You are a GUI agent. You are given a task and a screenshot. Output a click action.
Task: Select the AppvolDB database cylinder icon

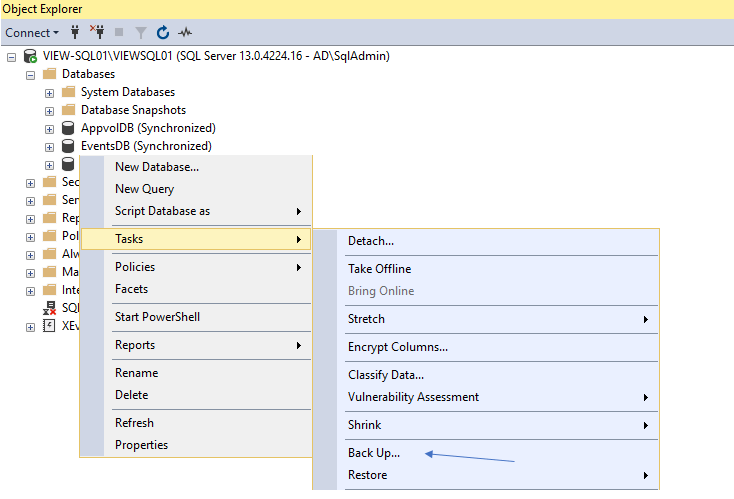(x=69, y=128)
